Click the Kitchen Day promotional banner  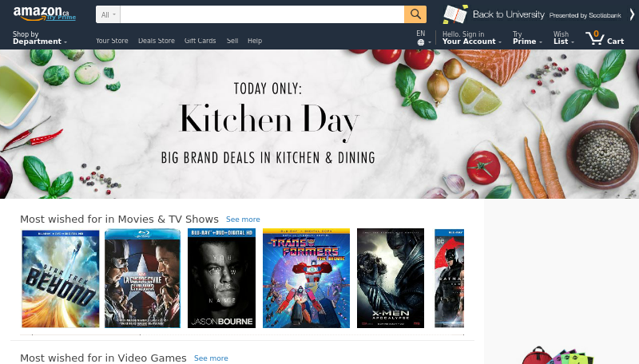(x=319, y=125)
